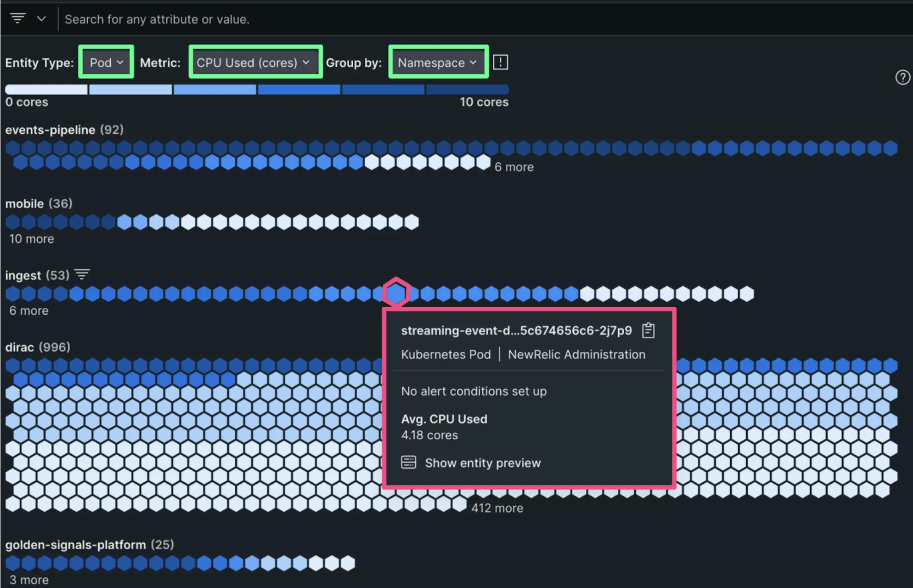
Task: Click the pod name in the tooltip
Action: [517, 330]
